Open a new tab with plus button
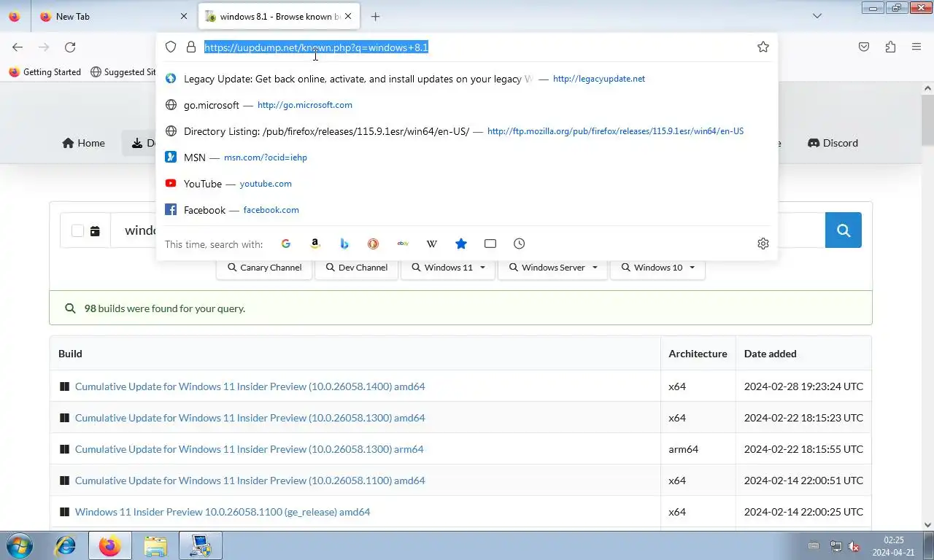This screenshot has width=934, height=560. 375,16
